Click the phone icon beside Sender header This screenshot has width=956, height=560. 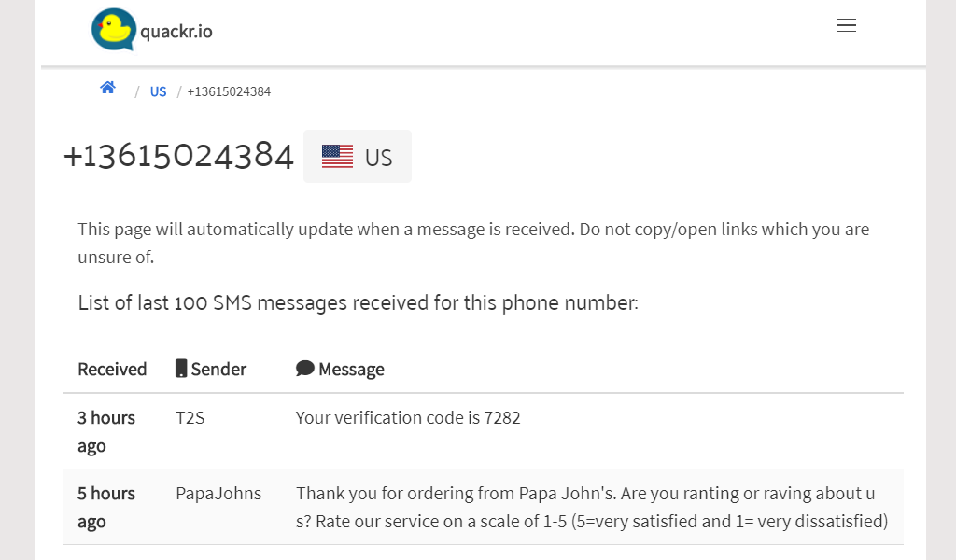[x=181, y=368]
